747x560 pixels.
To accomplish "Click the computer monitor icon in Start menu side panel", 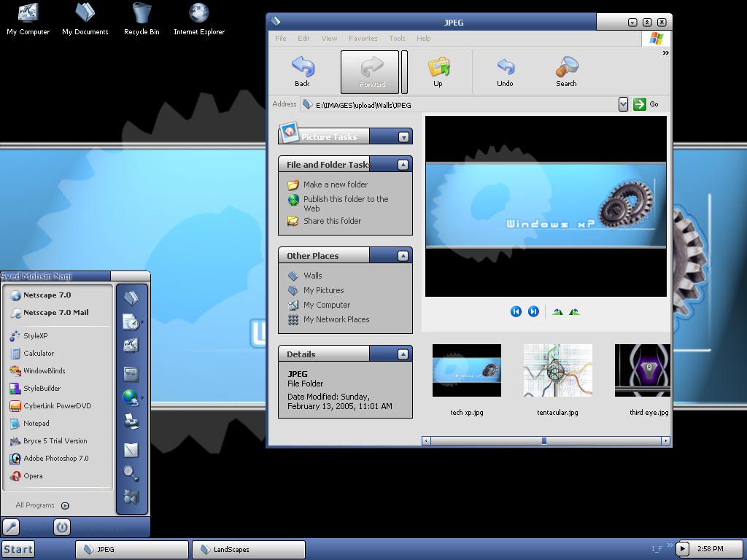I will pyautogui.click(x=131, y=346).
